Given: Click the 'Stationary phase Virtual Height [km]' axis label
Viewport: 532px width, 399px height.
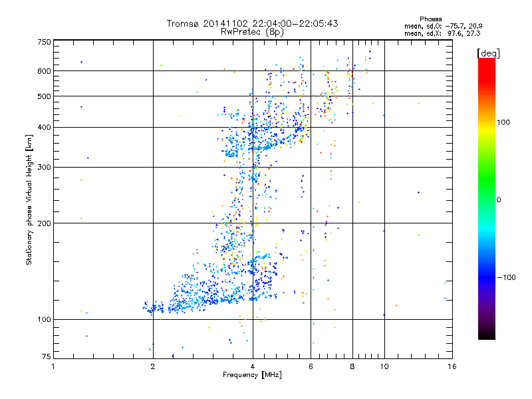Looking at the screenshot, I should click(29, 200).
